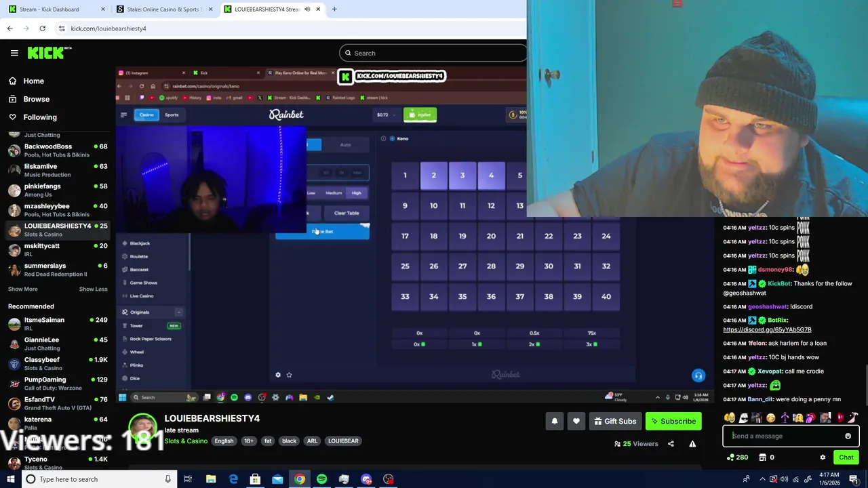Open File Explorer from the taskbar
Viewport: 868px width, 488px height.
[x=211, y=479]
